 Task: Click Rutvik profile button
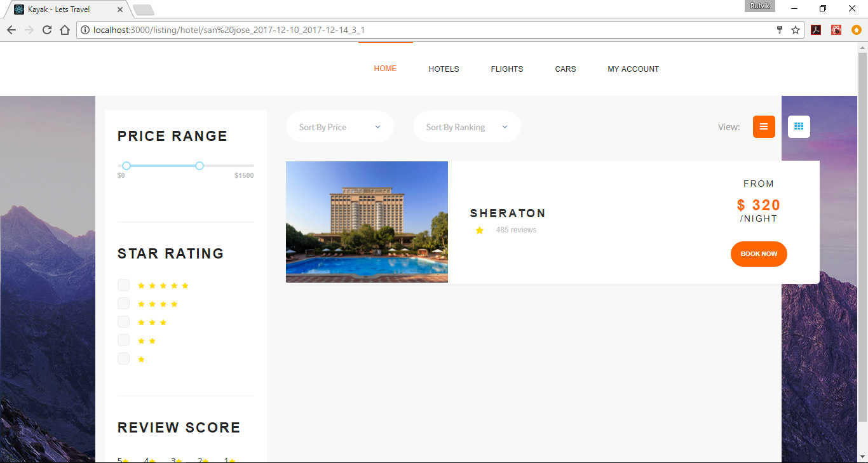point(760,6)
